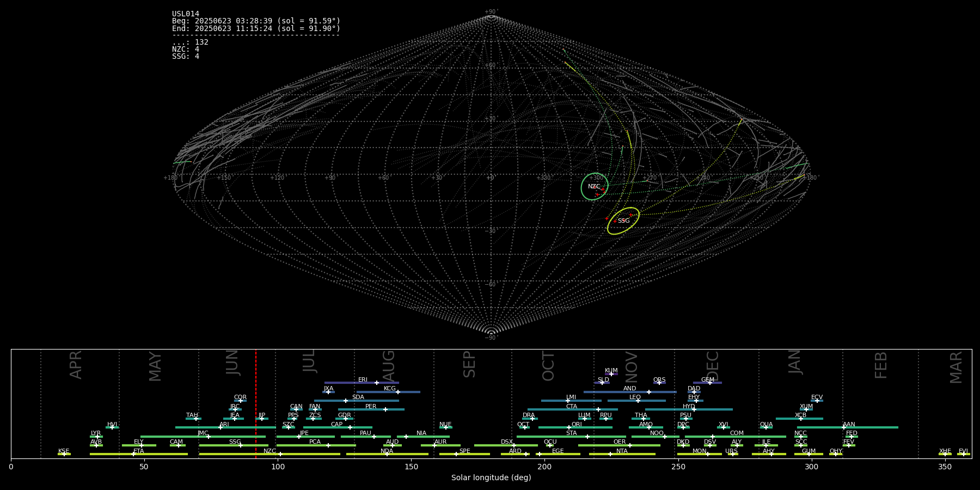The width and height of the screenshot is (980, 490).
Task: Click the QUA shower label
Action: [x=766, y=425]
